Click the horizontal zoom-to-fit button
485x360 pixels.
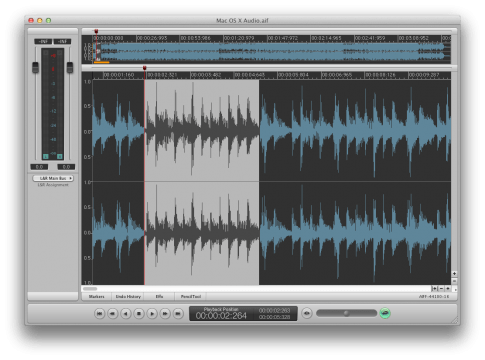coord(434,289)
